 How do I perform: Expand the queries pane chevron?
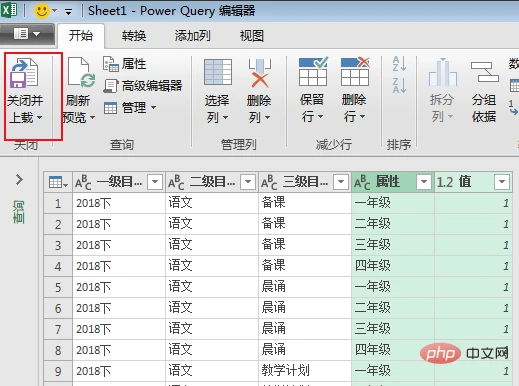[x=19, y=180]
